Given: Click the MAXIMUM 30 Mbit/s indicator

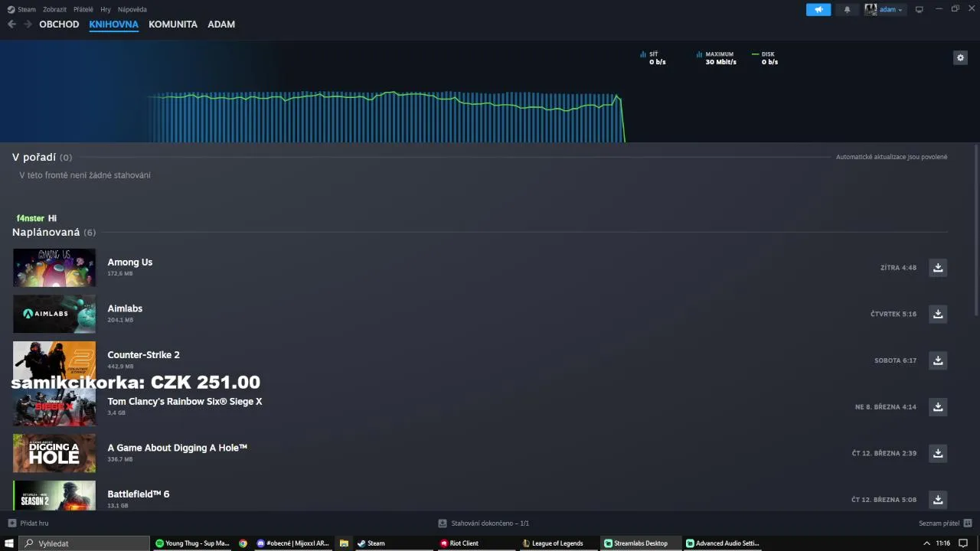Looking at the screenshot, I should pyautogui.click(x=717, y=58).
